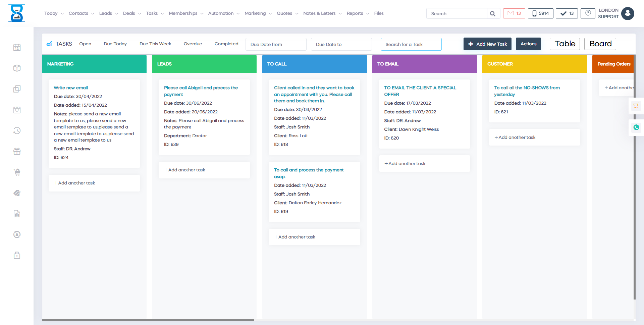Switch to Table view
The height and width of the screenshot is (325, 644).
(565, 44)
